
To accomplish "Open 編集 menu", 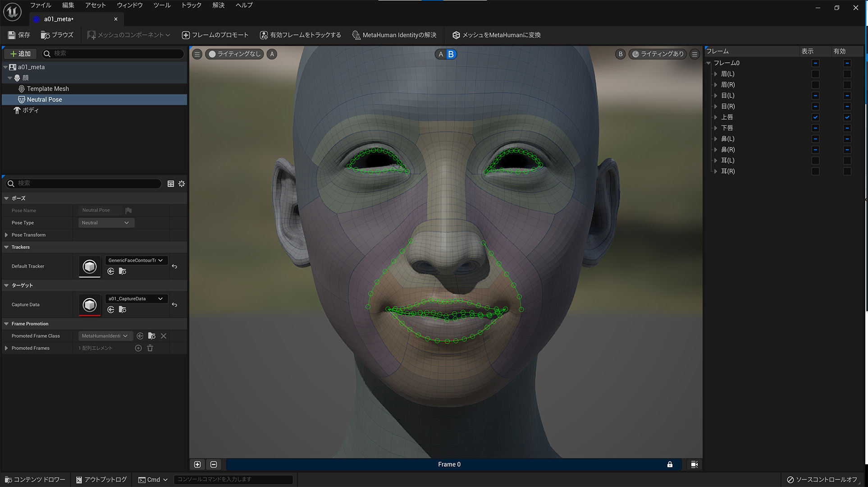I will (68, 5).
